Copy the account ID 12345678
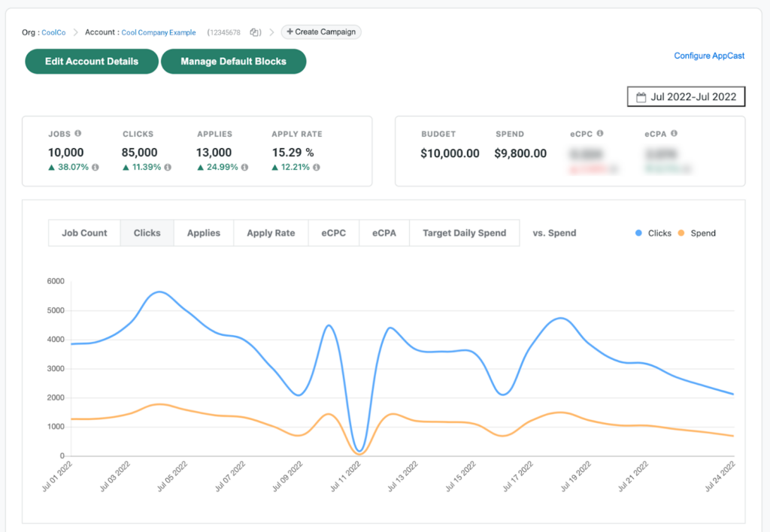Image resolution: width=770 pixels, height=532 pixels. click(255, 32)
